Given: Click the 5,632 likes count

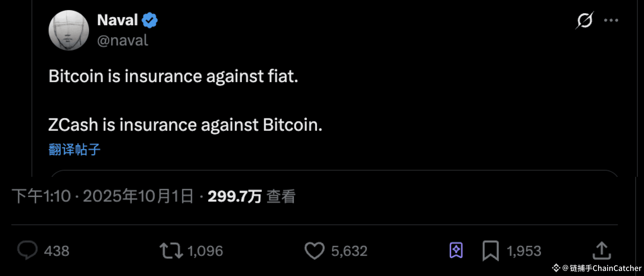Looking at the screenshot, I should point(349,251).
